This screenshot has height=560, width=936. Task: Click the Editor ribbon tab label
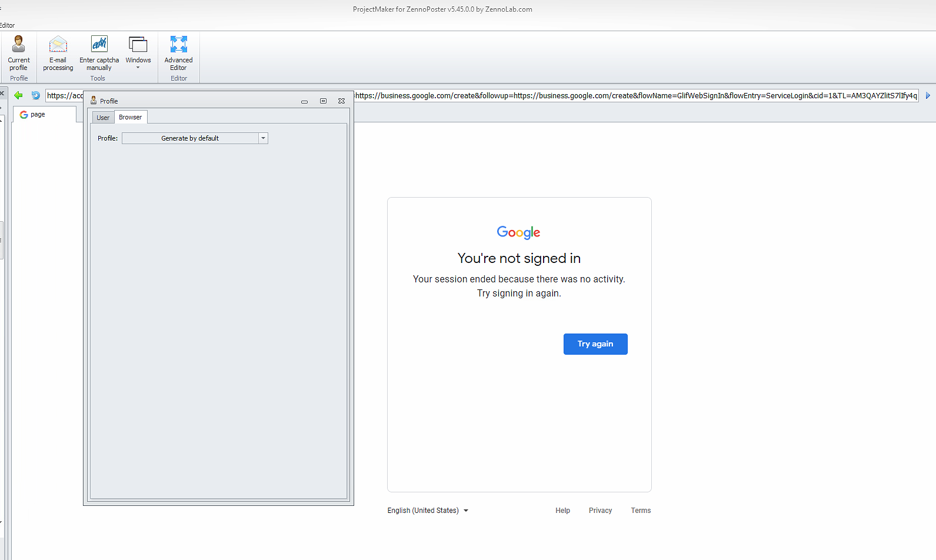pos(8,25)
